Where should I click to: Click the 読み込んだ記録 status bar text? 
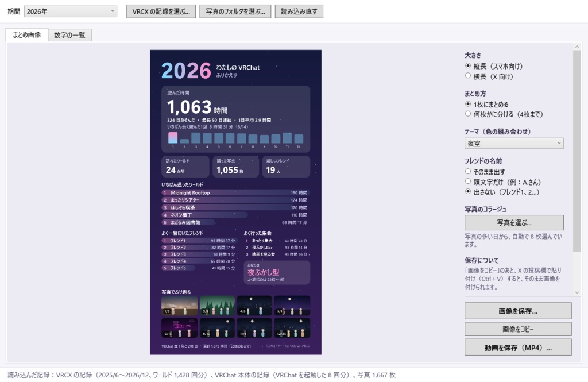202,375
